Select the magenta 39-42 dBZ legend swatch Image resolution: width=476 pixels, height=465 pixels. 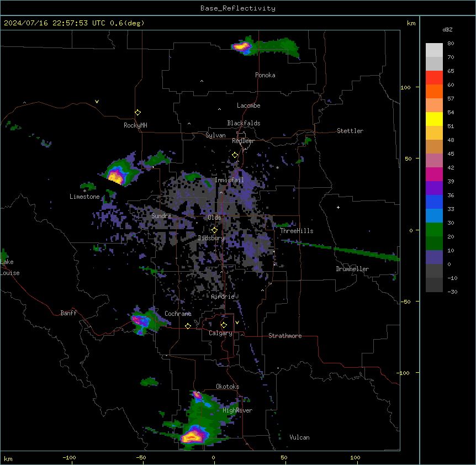pos(434,174)
